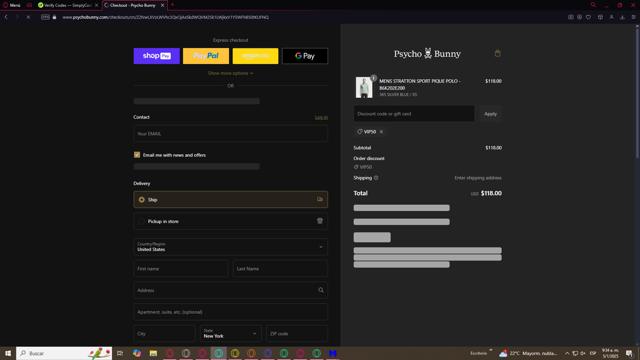
Task: Click the Shop Pay express checkout button
Action: pyautogui.click(x=157, y=56)
